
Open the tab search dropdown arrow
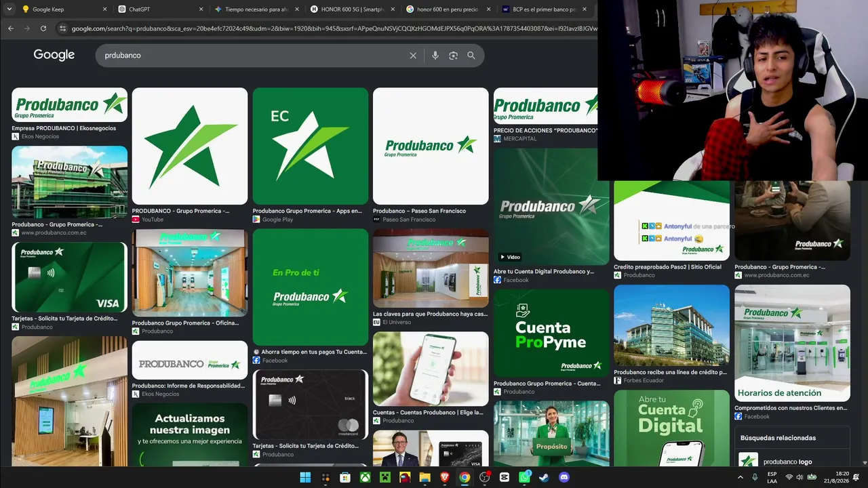coord(9,9)
